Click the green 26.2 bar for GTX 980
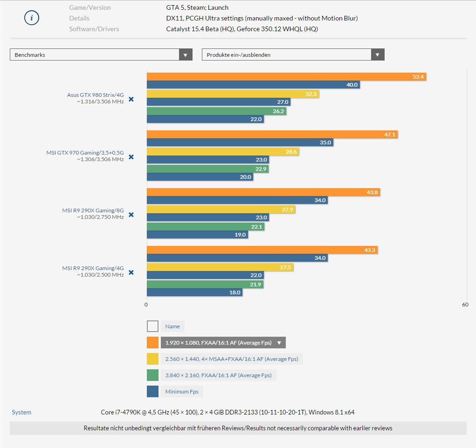 pos(217,111)
